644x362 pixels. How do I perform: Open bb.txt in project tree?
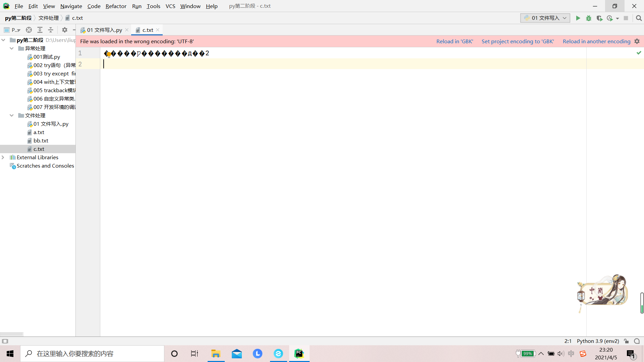(41, 140)
